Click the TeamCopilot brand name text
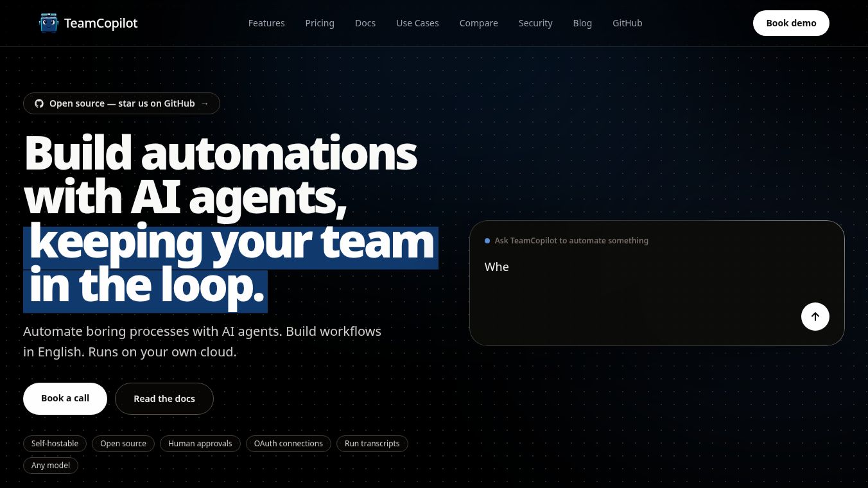The width and height of the screenshot is (868, 488). pyautogui.click(x=101, y=23)
